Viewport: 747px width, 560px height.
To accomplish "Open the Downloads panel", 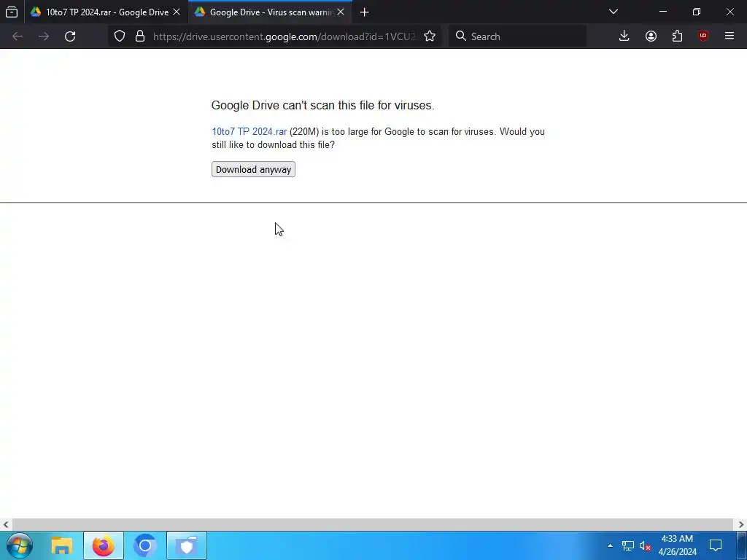I will (x=624, y=36).
